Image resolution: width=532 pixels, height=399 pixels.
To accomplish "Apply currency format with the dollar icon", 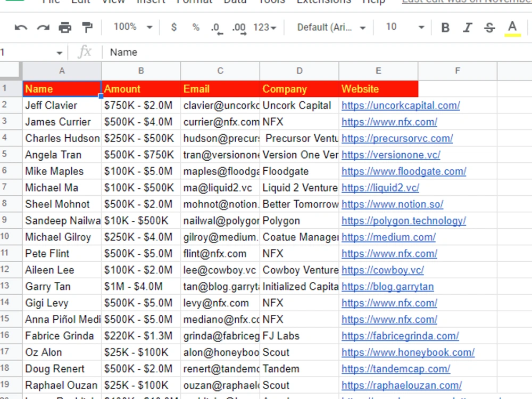I will (174, 27).
